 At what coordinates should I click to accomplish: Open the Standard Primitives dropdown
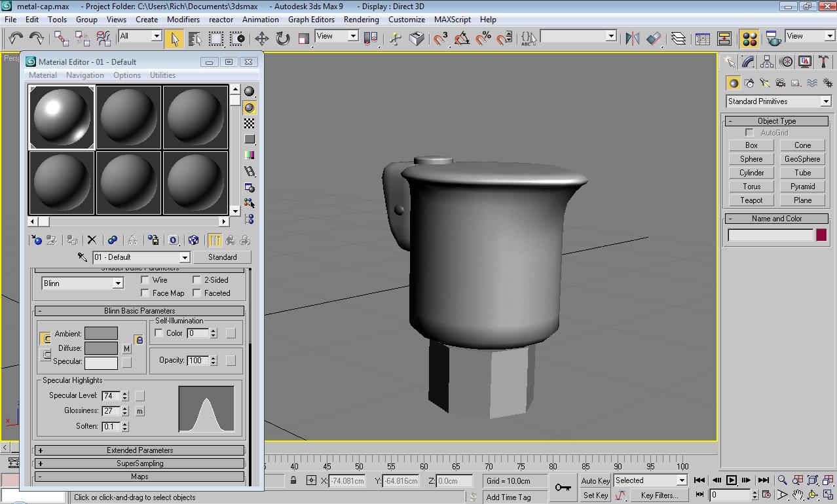777,101
